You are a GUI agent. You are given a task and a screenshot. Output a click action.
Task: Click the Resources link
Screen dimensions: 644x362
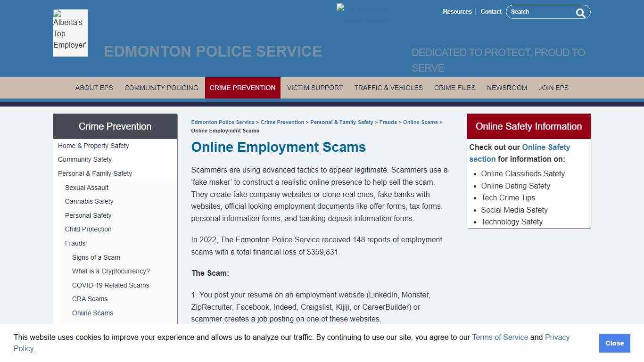[457, 11]
